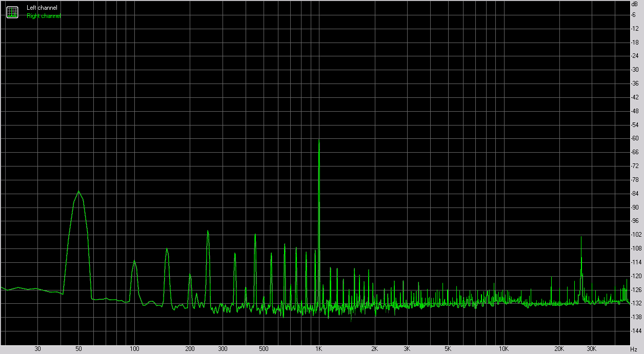The height and width of the screenshot is (354, 644).
Task: Click the '500' frequency axis label
Action: [x=264, y=349]
